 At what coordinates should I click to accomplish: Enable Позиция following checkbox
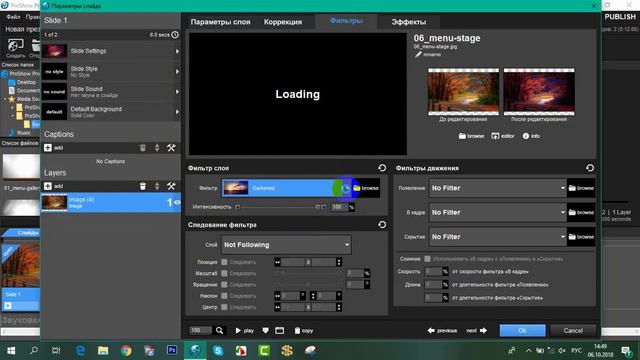tap(224, 262)
